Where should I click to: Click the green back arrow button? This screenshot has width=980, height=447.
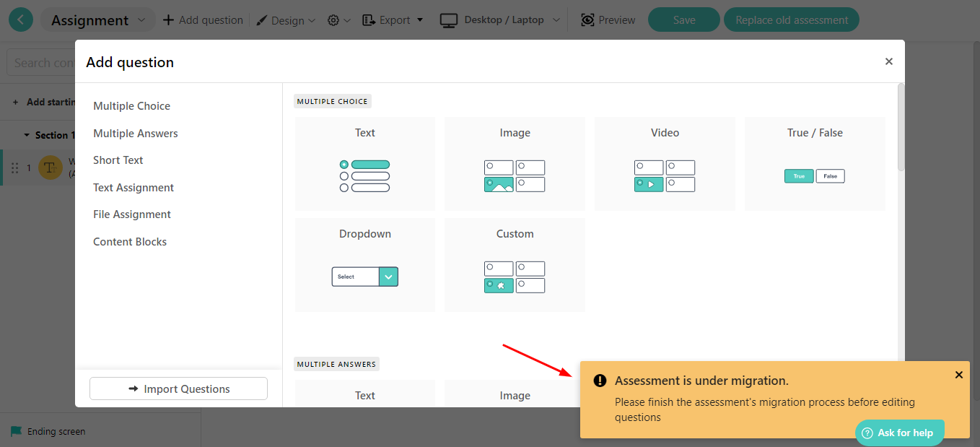(x=20, y=20)
